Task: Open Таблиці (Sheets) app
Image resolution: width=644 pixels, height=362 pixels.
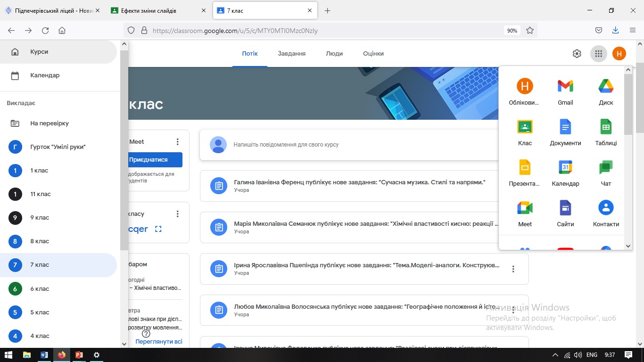Action: (606, 132)
